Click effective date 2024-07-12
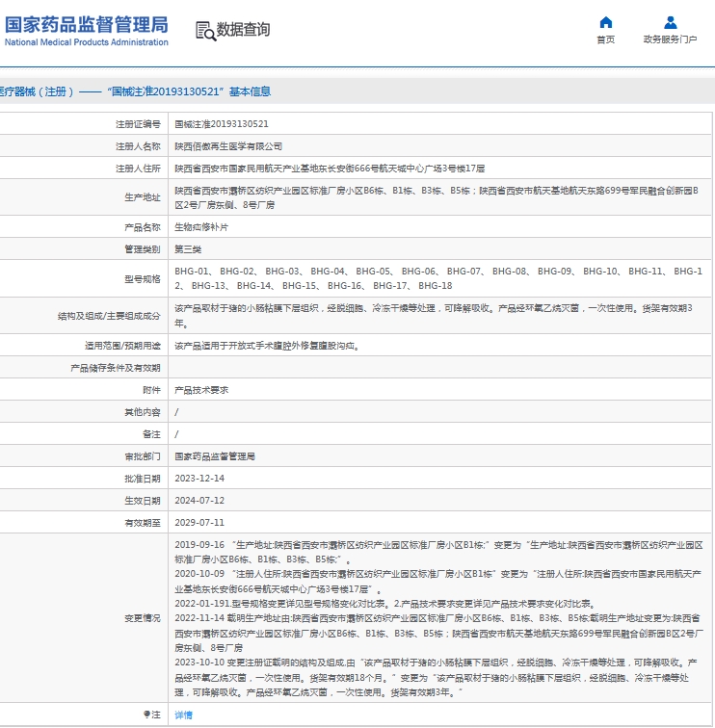Viewport: 715px width, 728px height. coord(199,501)
